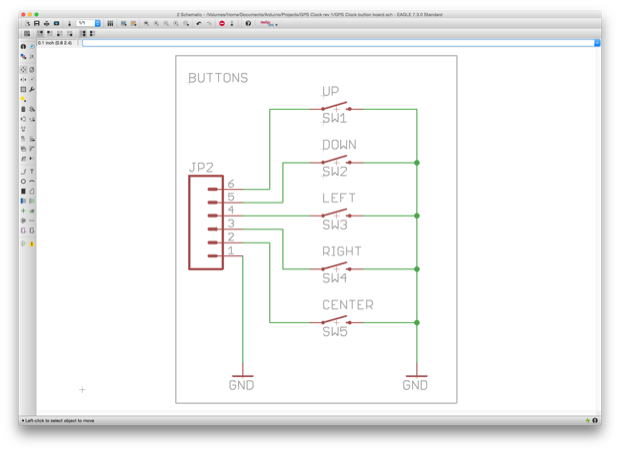The image size is (620, 452).
Task: Select the Show eye tool
Action: [32, 47]
